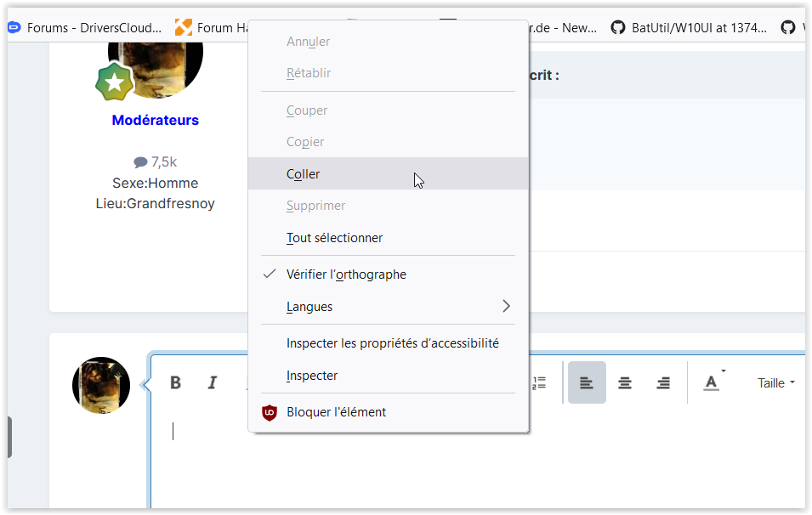Toggle bold formatting in editor
The image size is (812, 515).
pos(175,382)
